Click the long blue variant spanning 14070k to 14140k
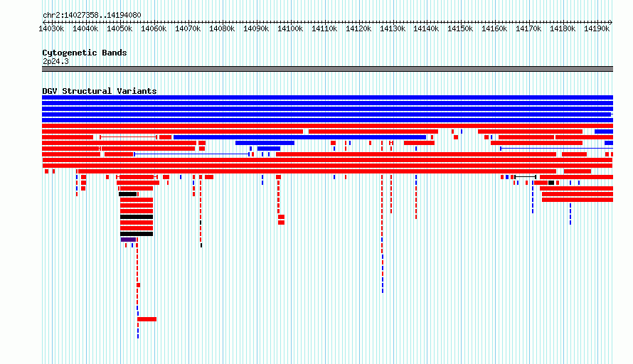The image size is (633, 364). (x=299, y=137)
